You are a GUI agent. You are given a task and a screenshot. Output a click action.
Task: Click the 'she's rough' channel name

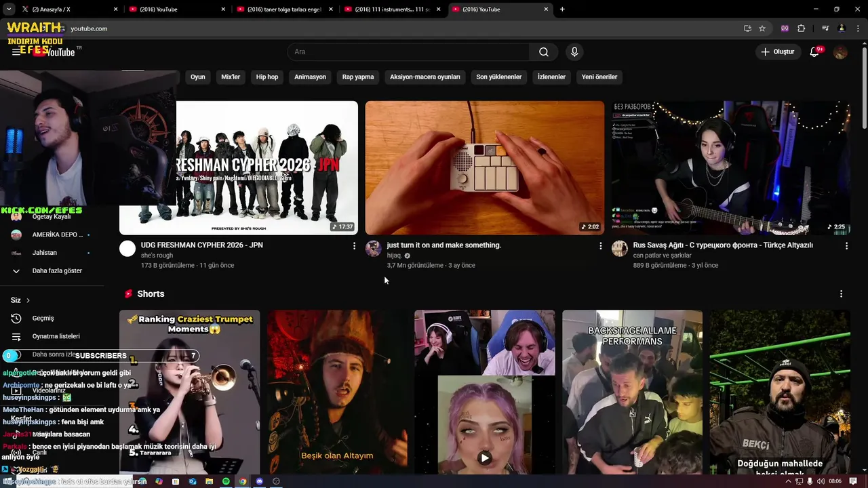click(x=157, y=256)
